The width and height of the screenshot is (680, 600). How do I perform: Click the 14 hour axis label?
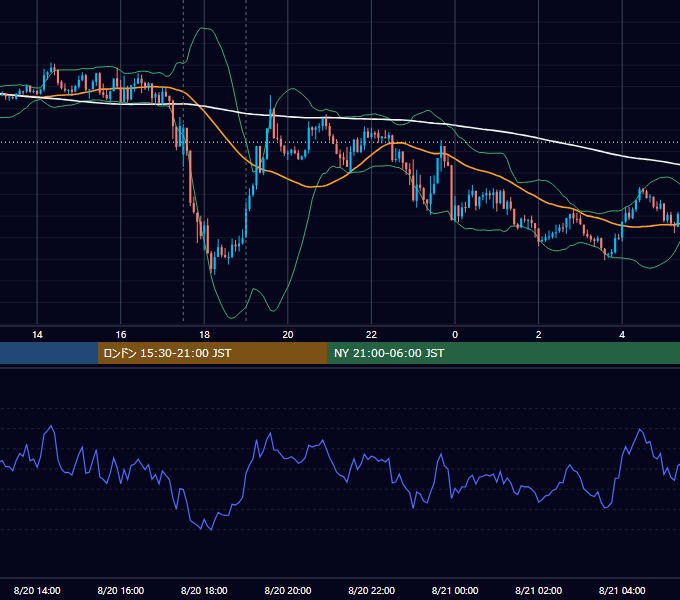coord(37,335)
